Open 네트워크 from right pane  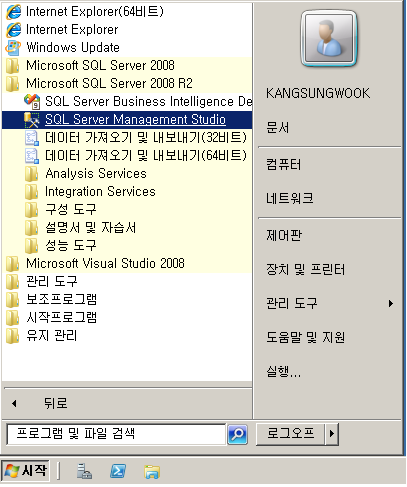point(289,199)
